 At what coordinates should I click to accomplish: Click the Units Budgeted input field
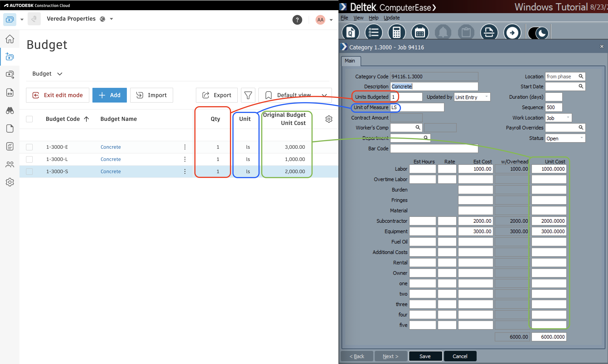[x=406, y=97]
